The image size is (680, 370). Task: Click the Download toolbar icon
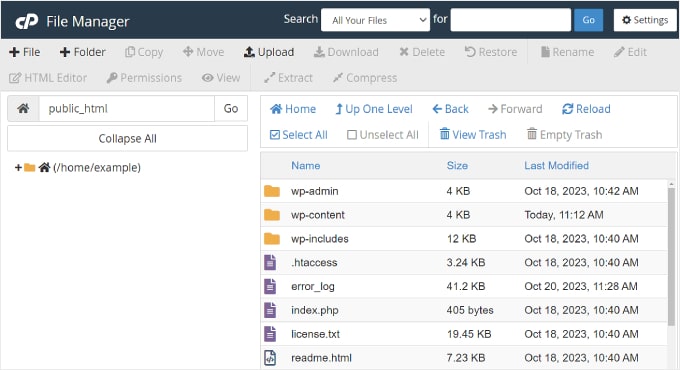click(319, 52)
